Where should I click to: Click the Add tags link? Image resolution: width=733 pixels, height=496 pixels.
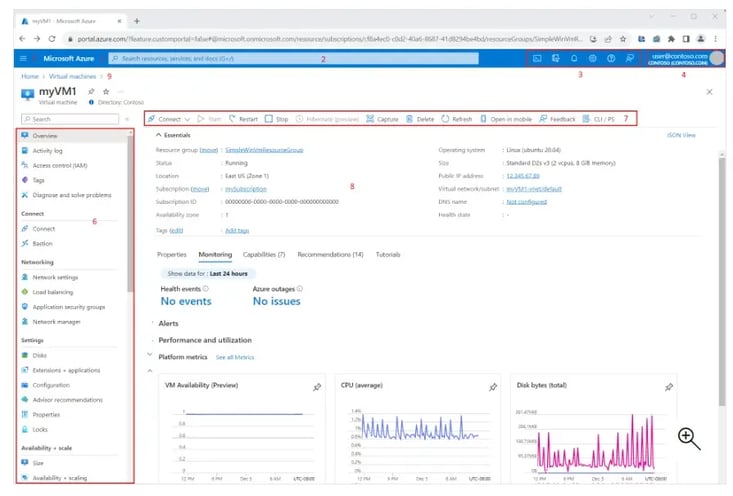pos(237,230)
